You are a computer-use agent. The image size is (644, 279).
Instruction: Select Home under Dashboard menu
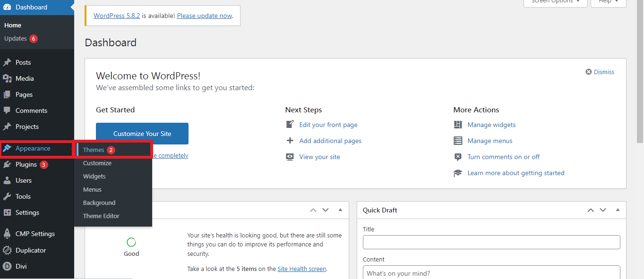13,25
